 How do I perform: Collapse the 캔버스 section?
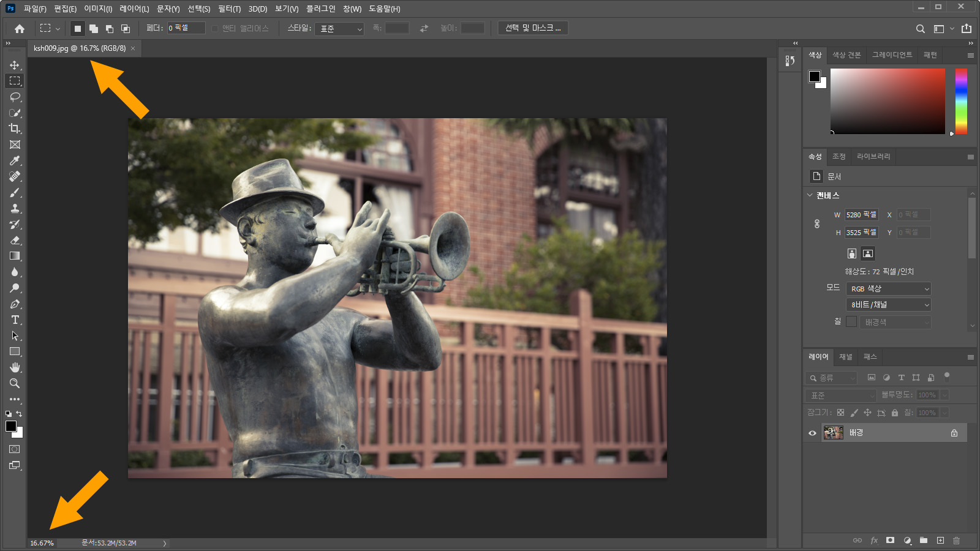810,195
